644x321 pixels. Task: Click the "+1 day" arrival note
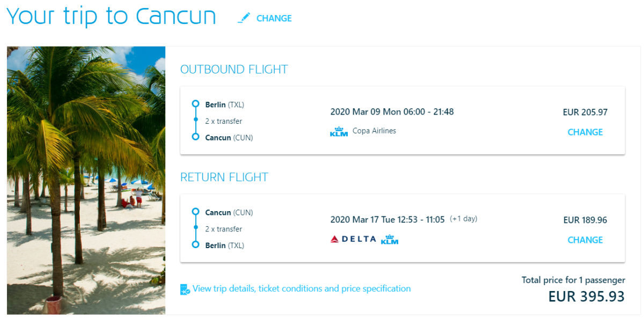coord(463,219)
